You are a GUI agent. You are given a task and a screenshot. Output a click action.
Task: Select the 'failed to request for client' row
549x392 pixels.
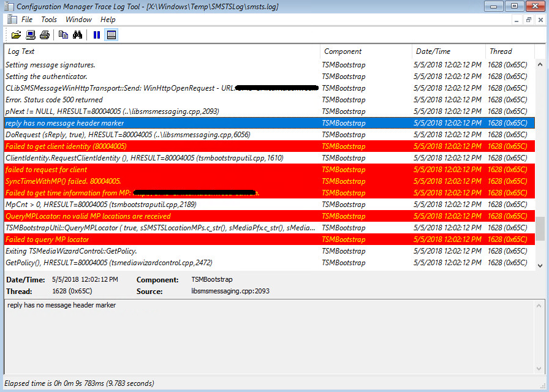[x=270, y=170]
